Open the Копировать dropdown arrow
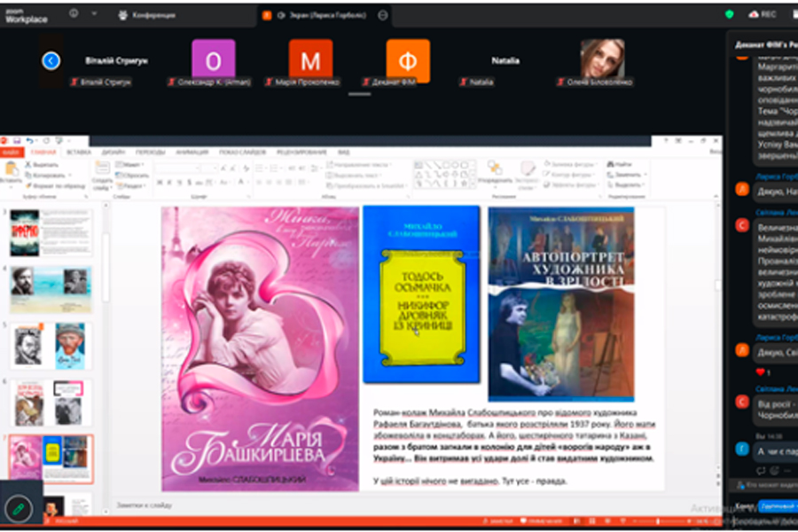The width and height of the screenshot is (798, 532). pyautogui.click(x=70, y=176)
